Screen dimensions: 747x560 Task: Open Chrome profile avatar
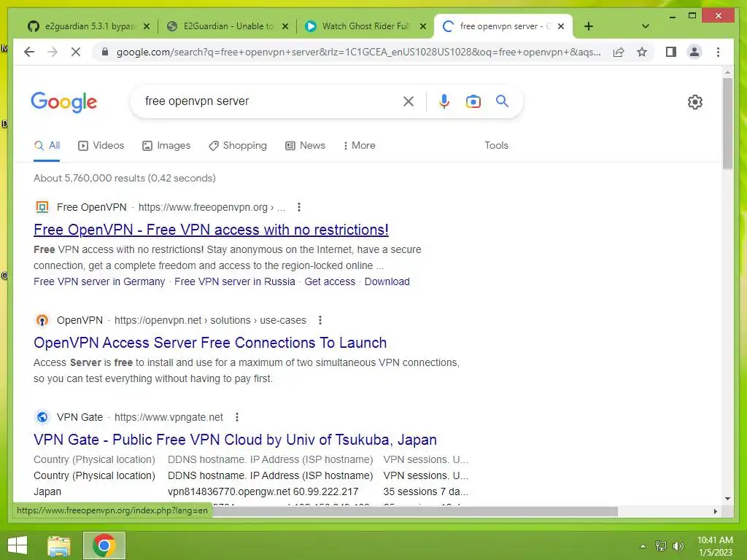tap(694, 52)
